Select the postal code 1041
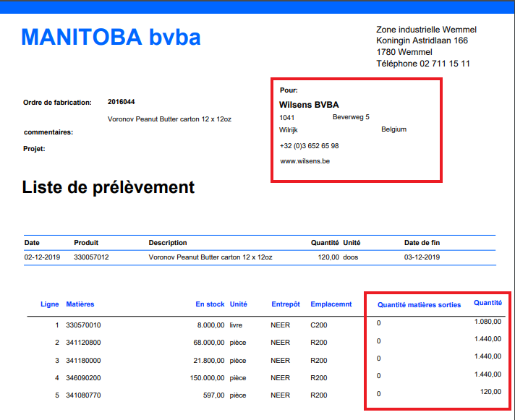The width and height of the screenshot is (515, 420). tap(286, 117)
